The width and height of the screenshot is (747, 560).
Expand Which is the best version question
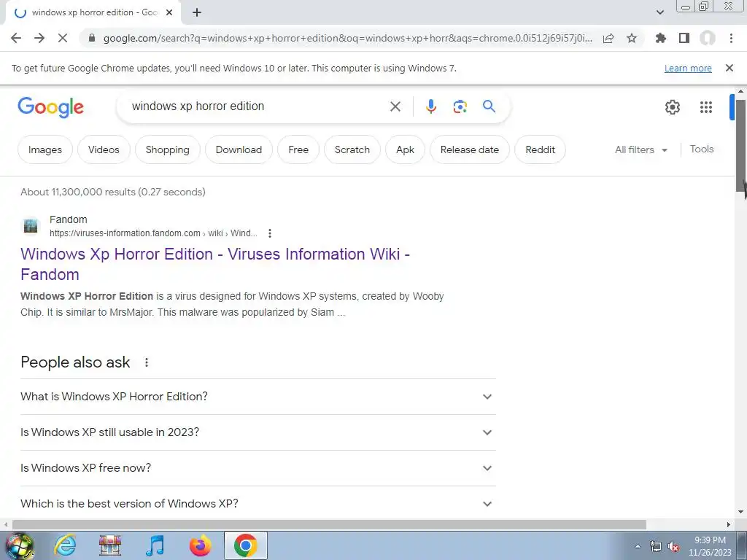point(258,504)
